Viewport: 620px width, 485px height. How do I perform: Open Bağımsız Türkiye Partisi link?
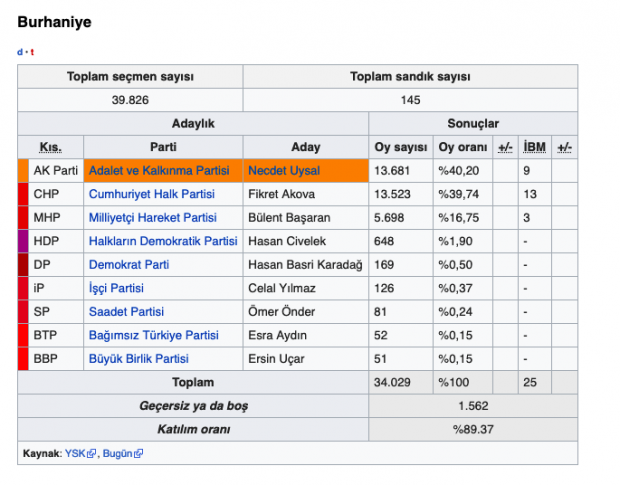click(x=154, y=335)
